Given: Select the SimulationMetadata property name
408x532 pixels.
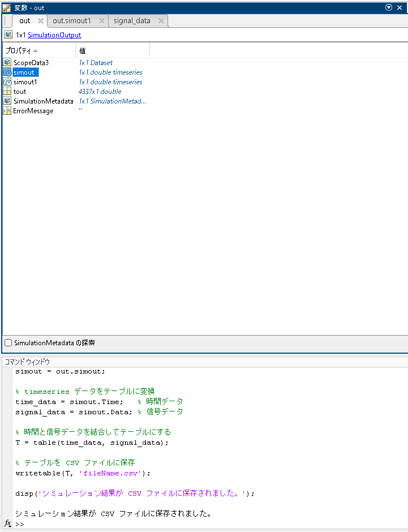Looking at the screenshot, I should click(x=44, y=101).
